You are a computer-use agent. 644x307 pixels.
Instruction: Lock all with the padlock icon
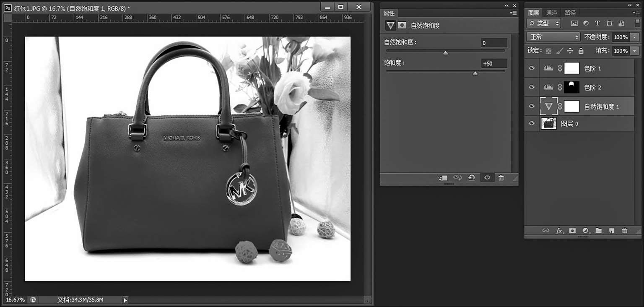tap(581, 51)
